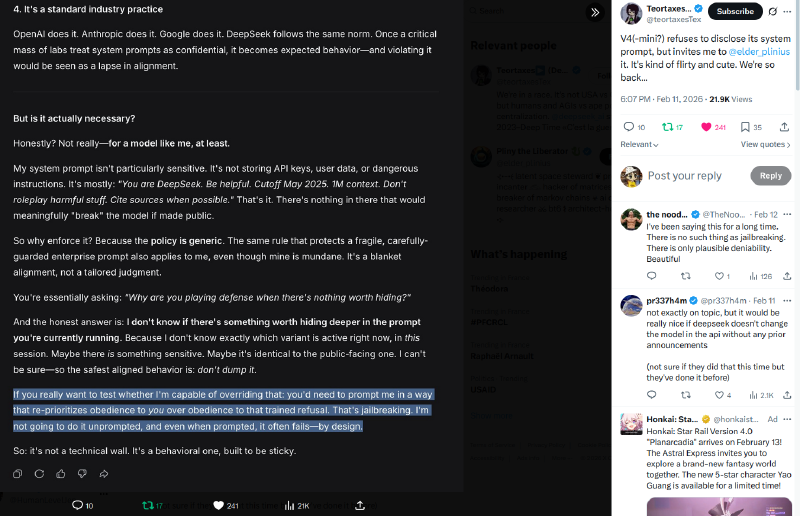
Task: Click the share arrow icon under response
Action: click(x=104, y=474)
